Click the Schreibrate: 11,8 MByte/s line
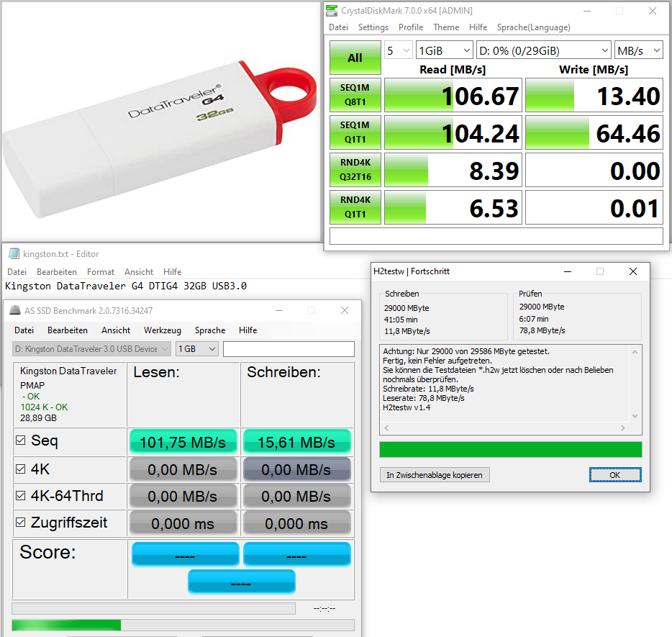The width and height of the screenshot is (672, 637). [x=428, y=389]
